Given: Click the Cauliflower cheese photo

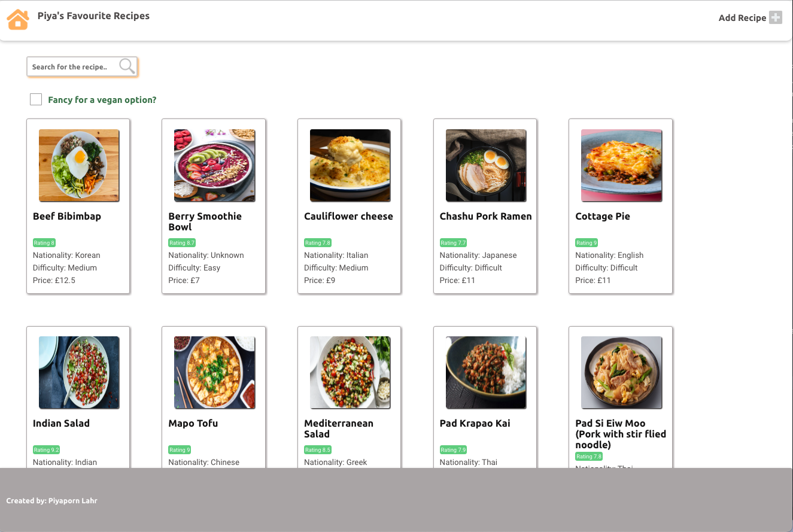Looking at the screenshot, I should pos(350,165).
